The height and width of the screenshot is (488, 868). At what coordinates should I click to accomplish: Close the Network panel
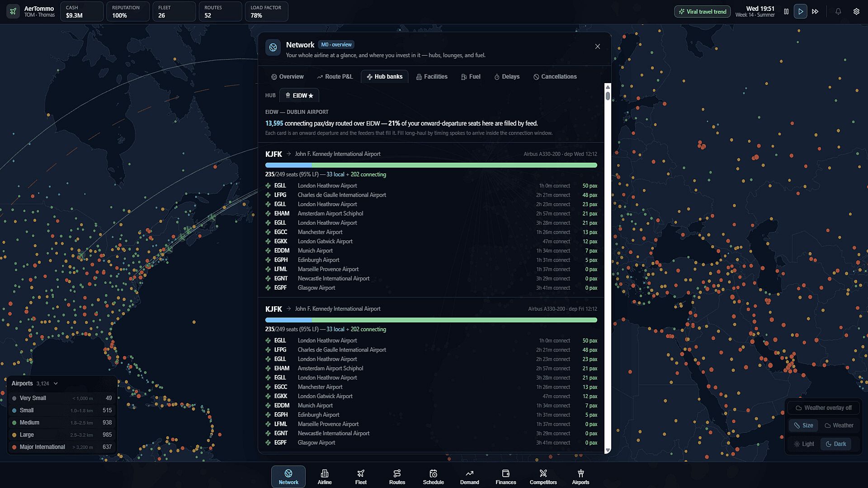click(x=598, y=47)
